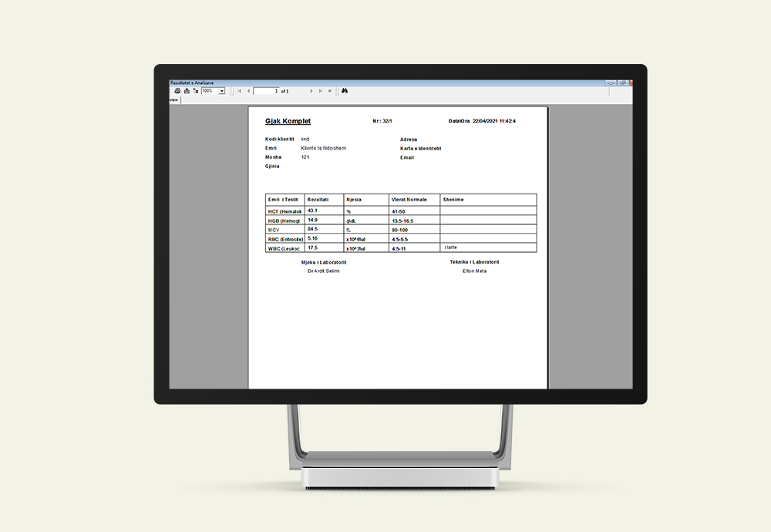
Task: Toggle the group tree panel icon
Action: 195,91
